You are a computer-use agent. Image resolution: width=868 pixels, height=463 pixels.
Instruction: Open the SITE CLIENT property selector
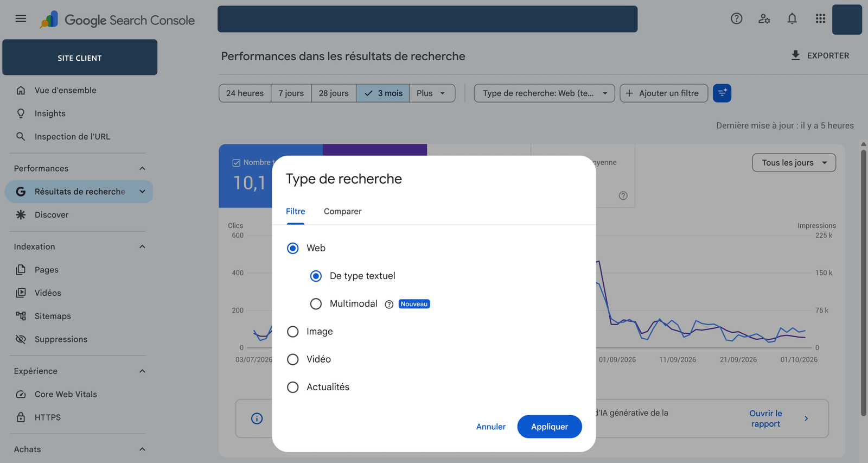coord(80,57)
